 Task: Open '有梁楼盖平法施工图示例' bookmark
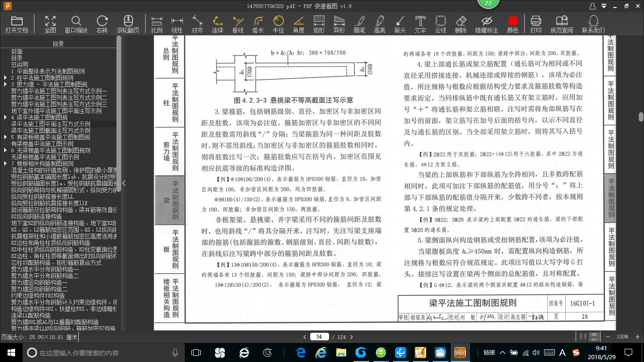pyautogui.click(x=42, y=144)
